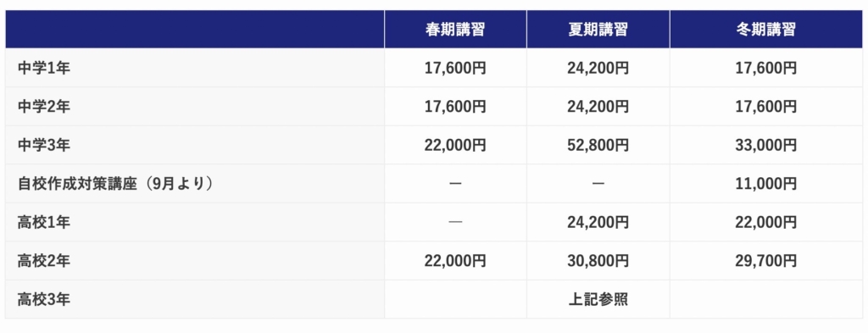
Task: Select the 高校2年 row label
Action: [x=44, y=260]
